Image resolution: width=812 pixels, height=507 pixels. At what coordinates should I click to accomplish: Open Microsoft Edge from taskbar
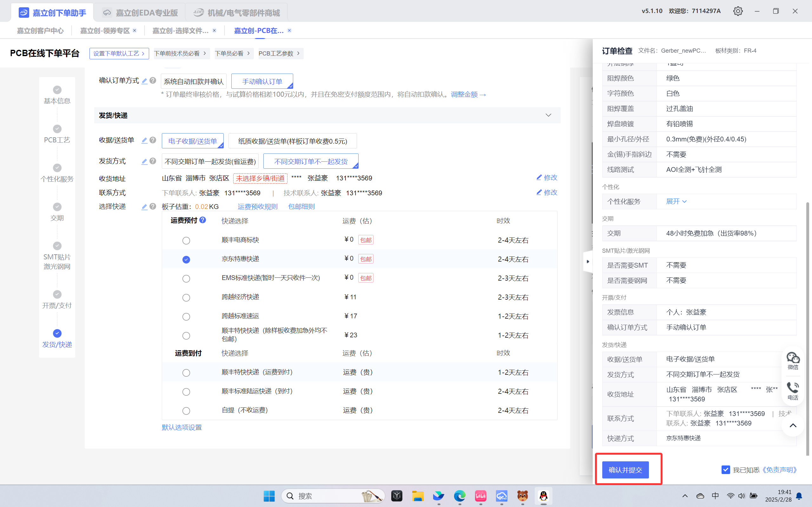click(459, 496)
